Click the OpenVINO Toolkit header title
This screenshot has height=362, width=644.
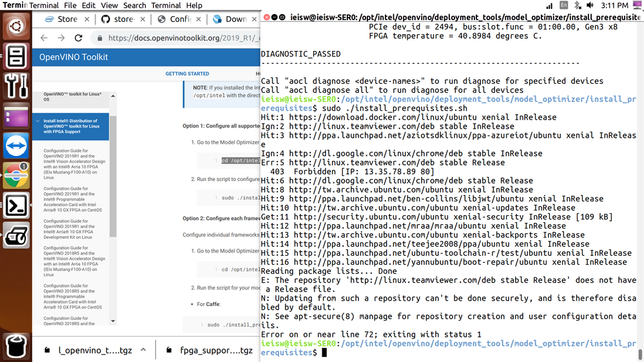click(73, 57)
